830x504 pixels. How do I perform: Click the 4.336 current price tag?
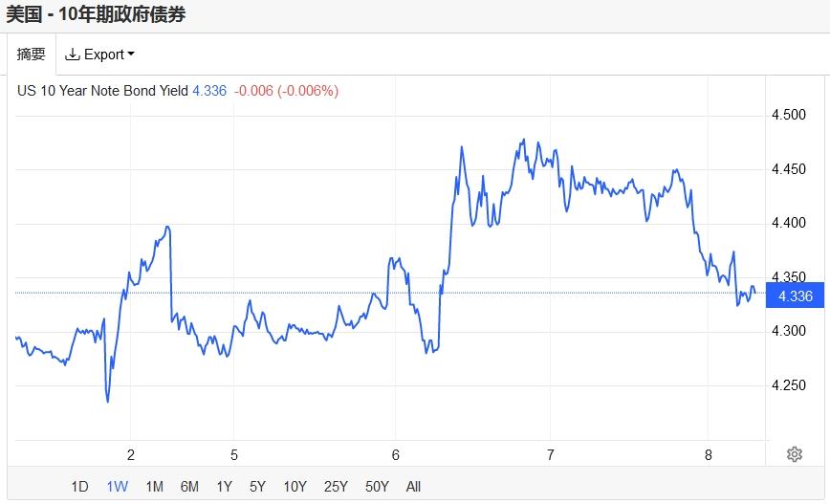click(796, 296)
